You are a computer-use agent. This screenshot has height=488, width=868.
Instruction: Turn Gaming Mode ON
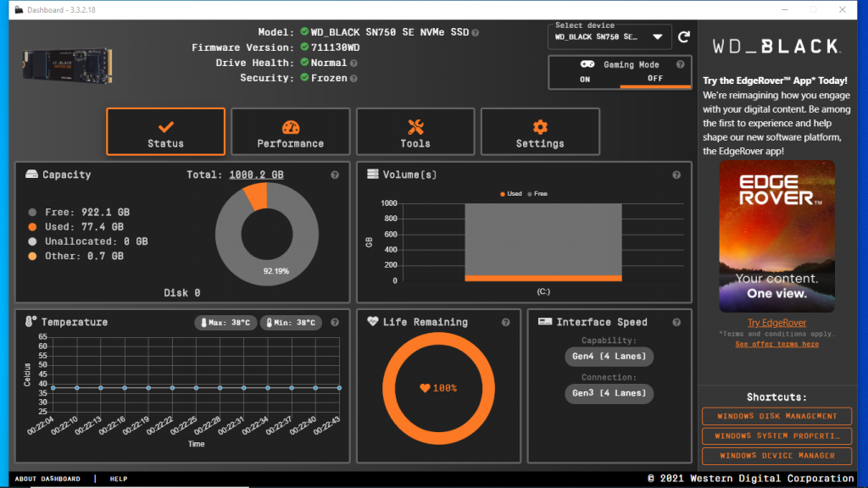[x=585, y=79]
